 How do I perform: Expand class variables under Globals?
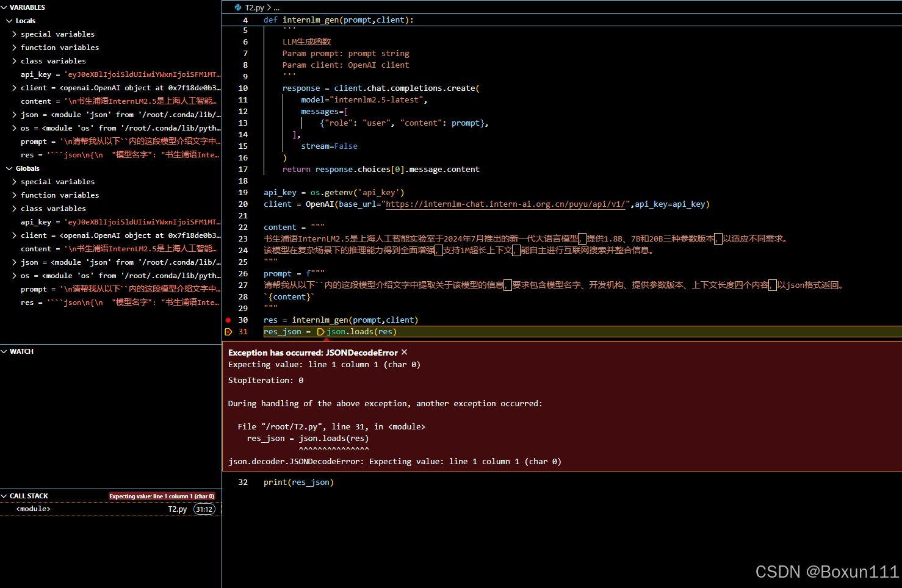click(14, 209)
